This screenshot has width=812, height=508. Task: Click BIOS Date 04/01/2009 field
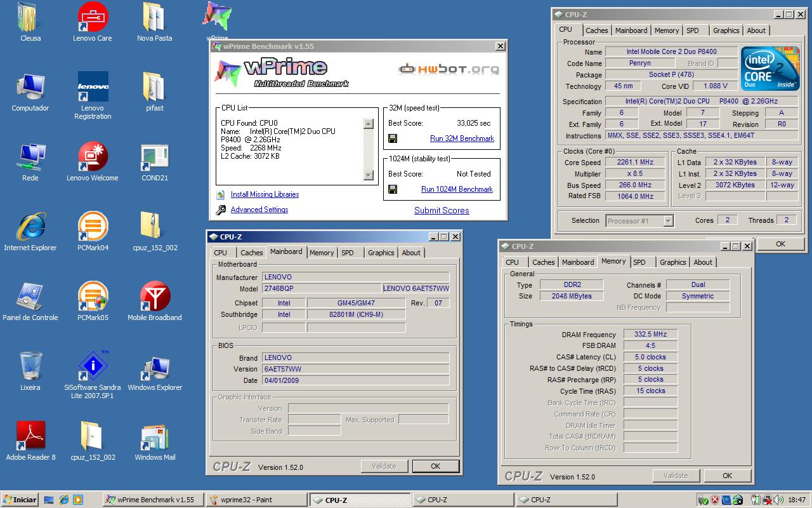point(355,380)
